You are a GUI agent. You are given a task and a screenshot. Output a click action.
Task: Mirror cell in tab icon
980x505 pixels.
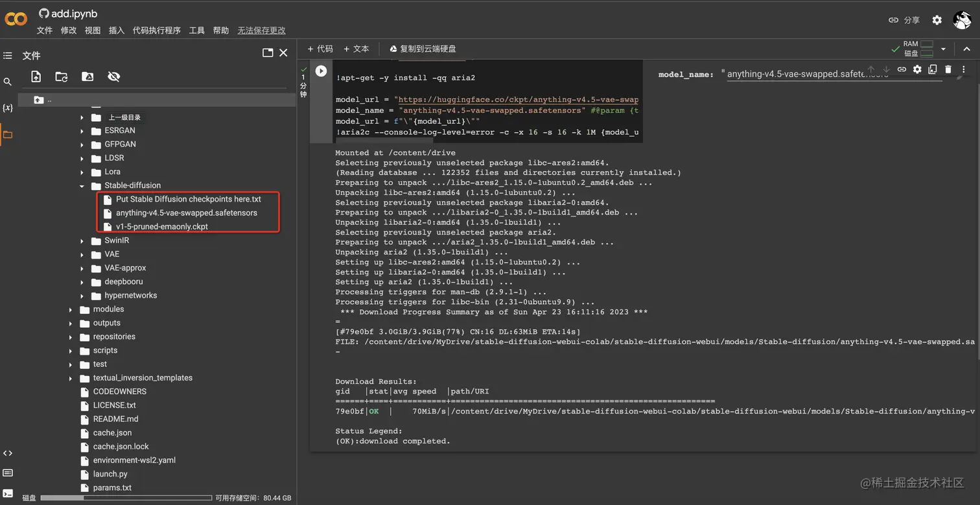click(933, 69)
